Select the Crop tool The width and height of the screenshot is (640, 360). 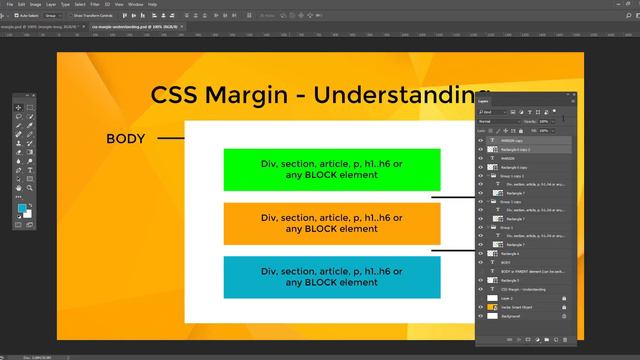coord(18,126)
